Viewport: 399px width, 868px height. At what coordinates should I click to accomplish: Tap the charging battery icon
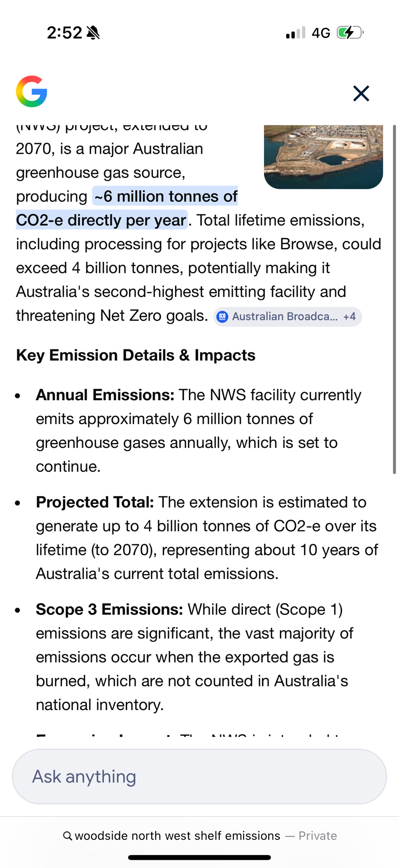click(x=350, y=33)
